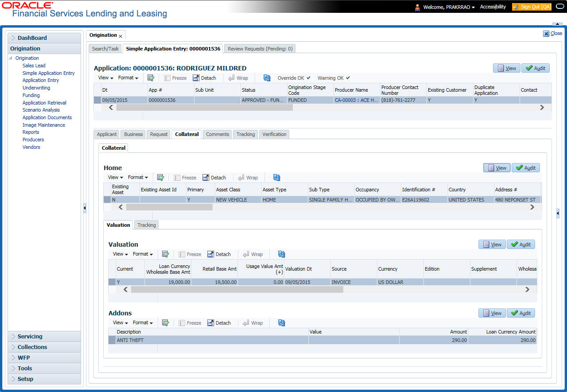The image size is (567, 392).
Task: Open Format menu in Application toolbar
Action: click(128, 78)
